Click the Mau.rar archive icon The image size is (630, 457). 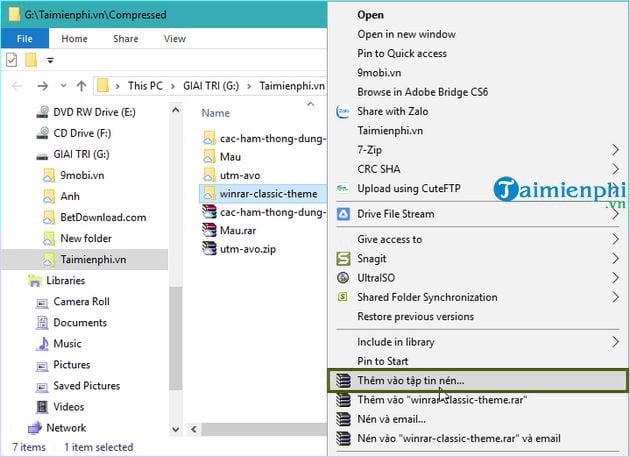click(209, 230)
